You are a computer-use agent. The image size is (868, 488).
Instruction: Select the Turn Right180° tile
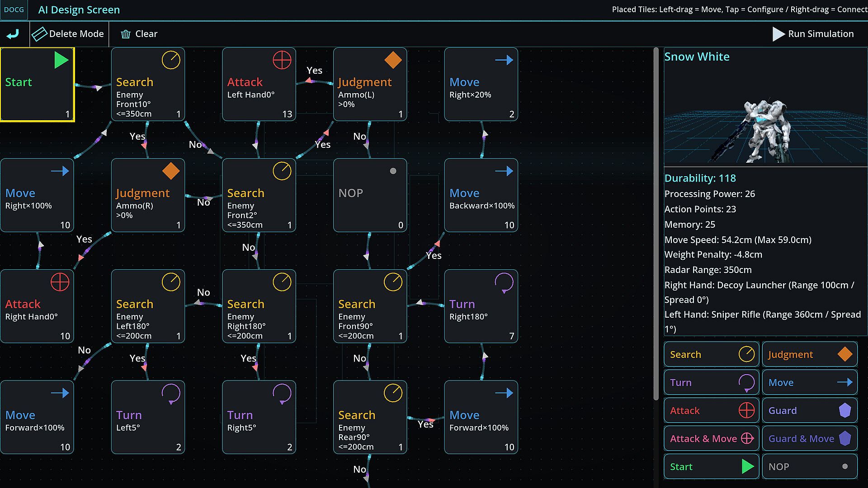[481, 306]
